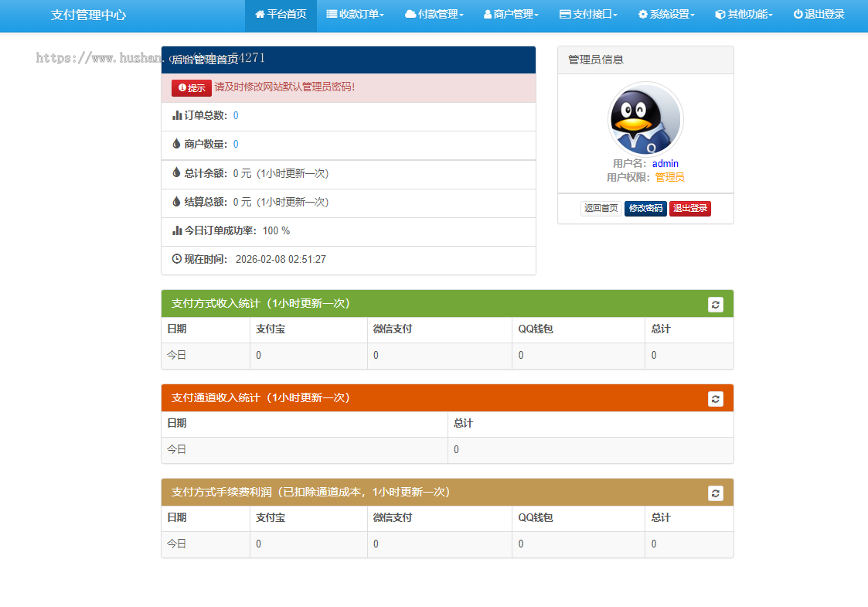Click the 2026-02-08 02:51:27 time value
Screen dimensions: 868x607
pos(281,259)
